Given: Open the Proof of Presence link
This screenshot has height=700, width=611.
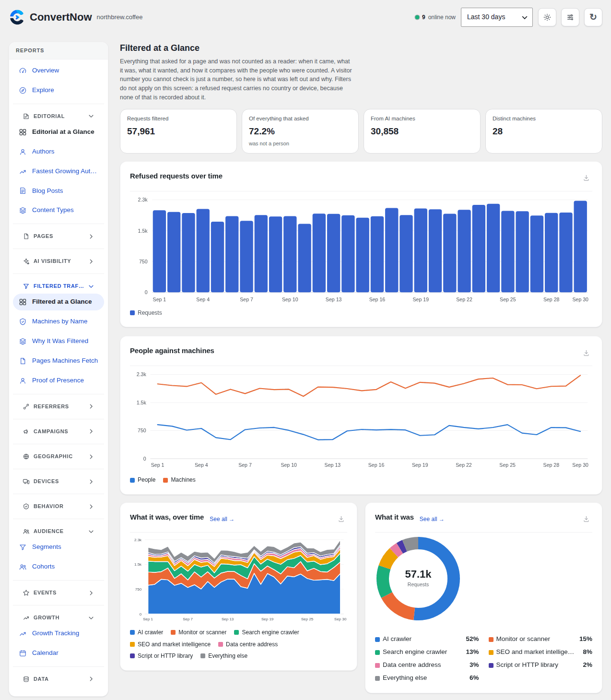Looking at the screenshot, I should pos(59,380).
